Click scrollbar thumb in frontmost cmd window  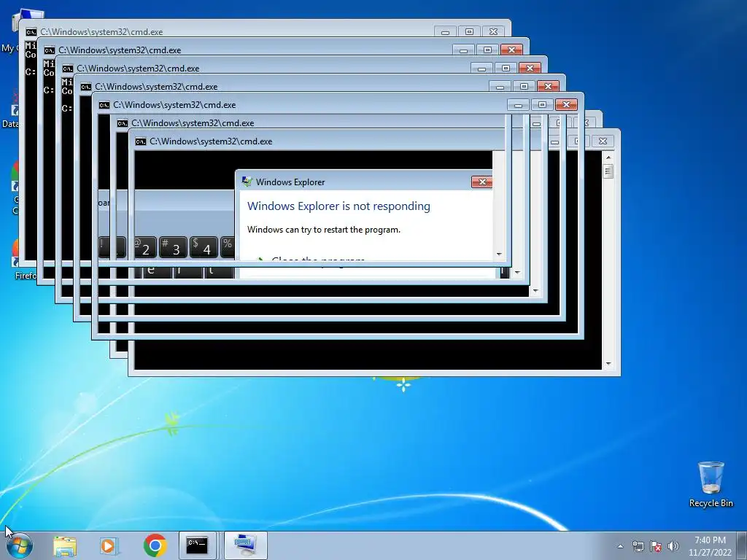coord(608,171)
